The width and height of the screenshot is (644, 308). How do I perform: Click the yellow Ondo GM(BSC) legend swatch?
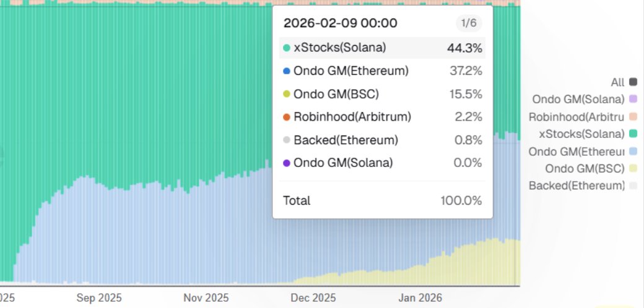point(633,168)
